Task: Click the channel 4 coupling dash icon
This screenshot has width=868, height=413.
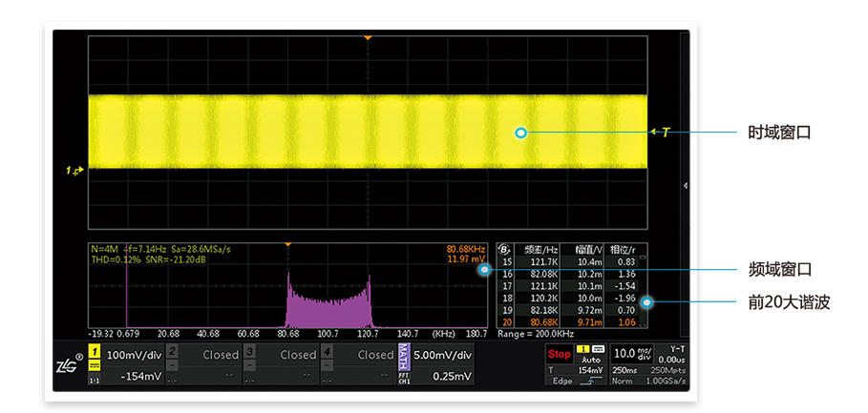Action: tap(328, 365)
